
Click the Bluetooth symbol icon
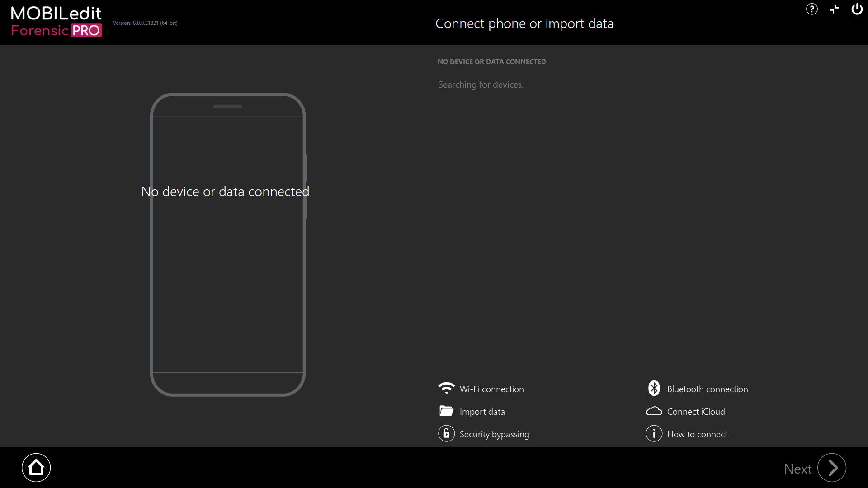coord(654,389)
